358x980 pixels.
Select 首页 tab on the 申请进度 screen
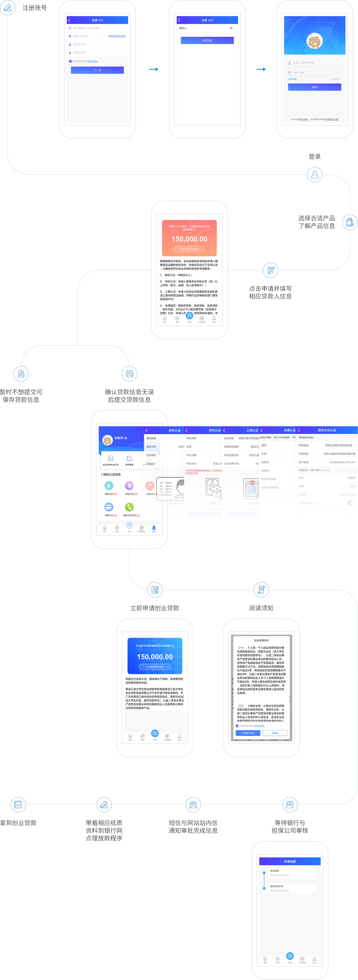(265, 960)
